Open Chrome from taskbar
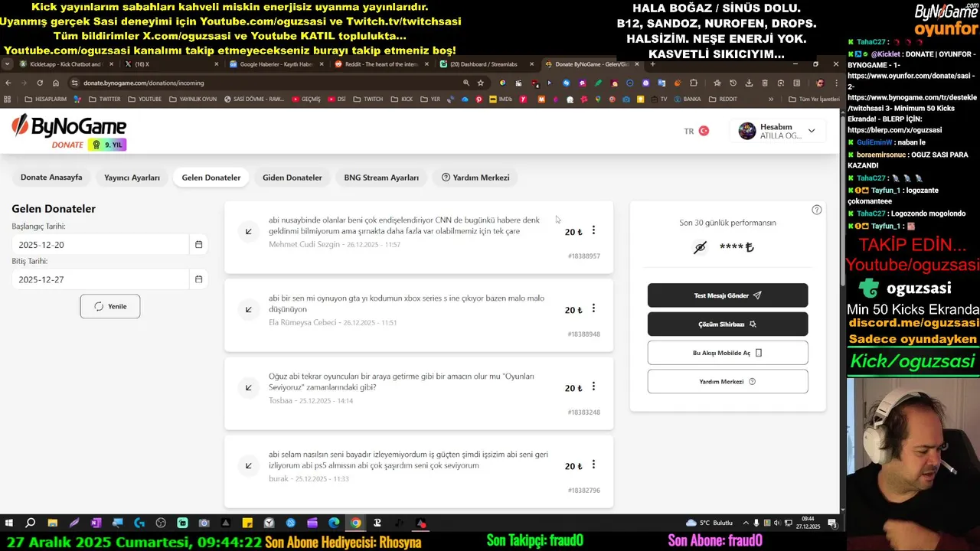980x551 pixels. [356, 523]
